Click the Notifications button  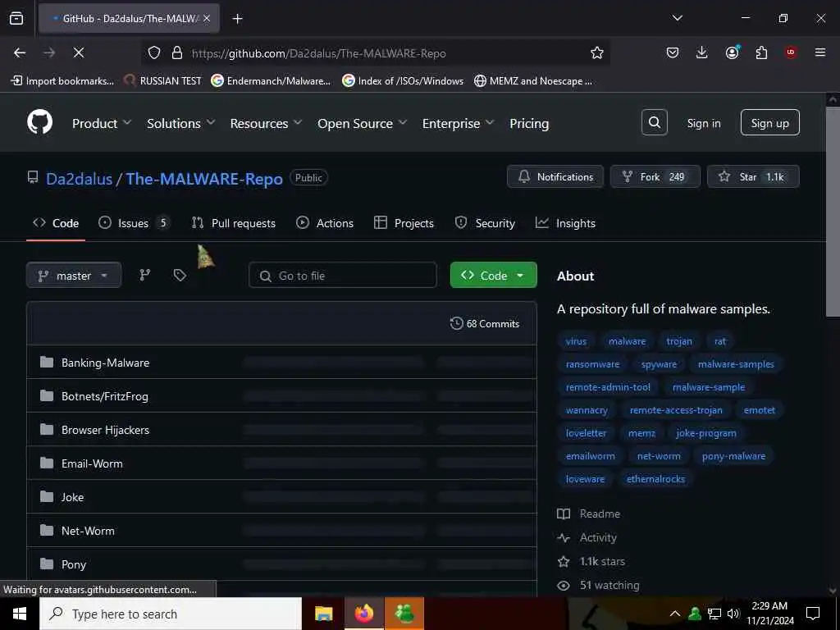[555, 177]
